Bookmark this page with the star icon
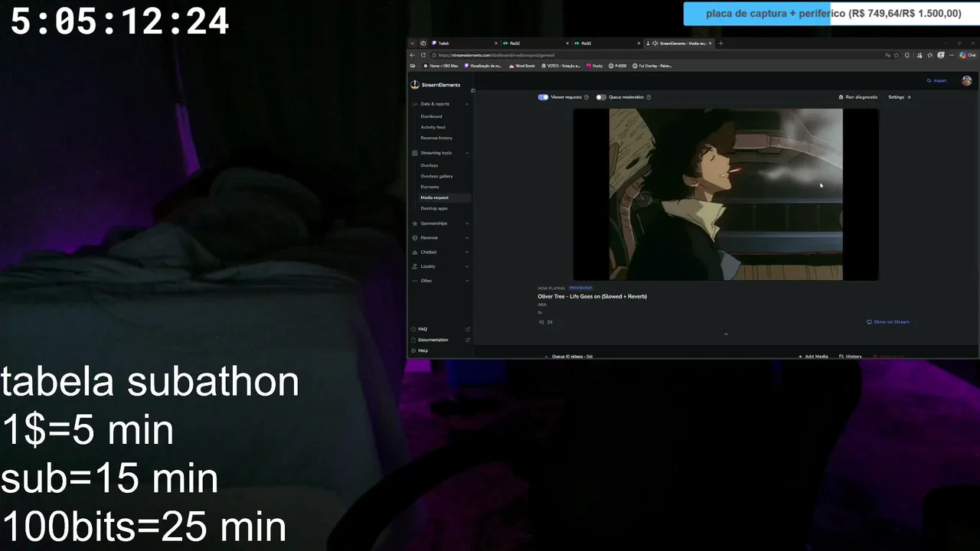 click(897, 55)
